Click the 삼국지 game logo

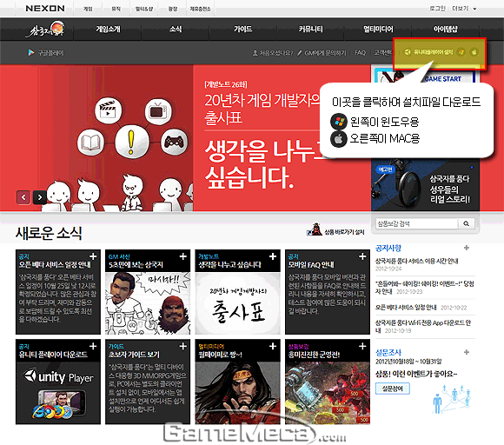pos(45,30)
